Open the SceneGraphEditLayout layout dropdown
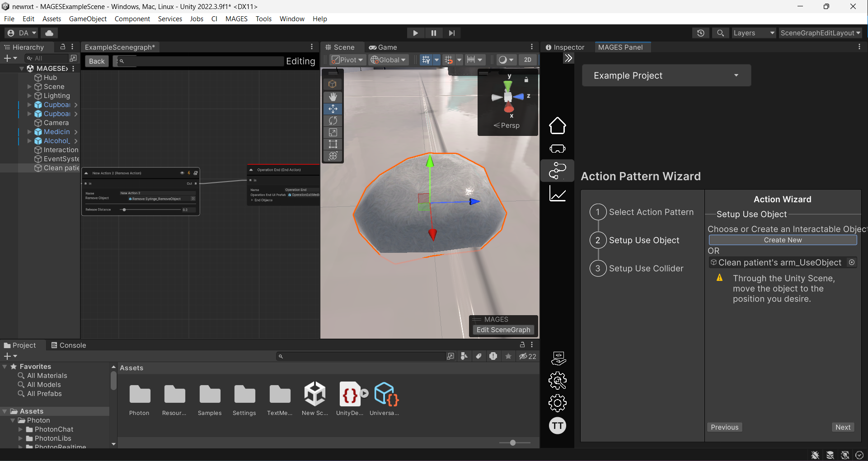Viewport: 868px width, 461px height. (x=820, y=33)
